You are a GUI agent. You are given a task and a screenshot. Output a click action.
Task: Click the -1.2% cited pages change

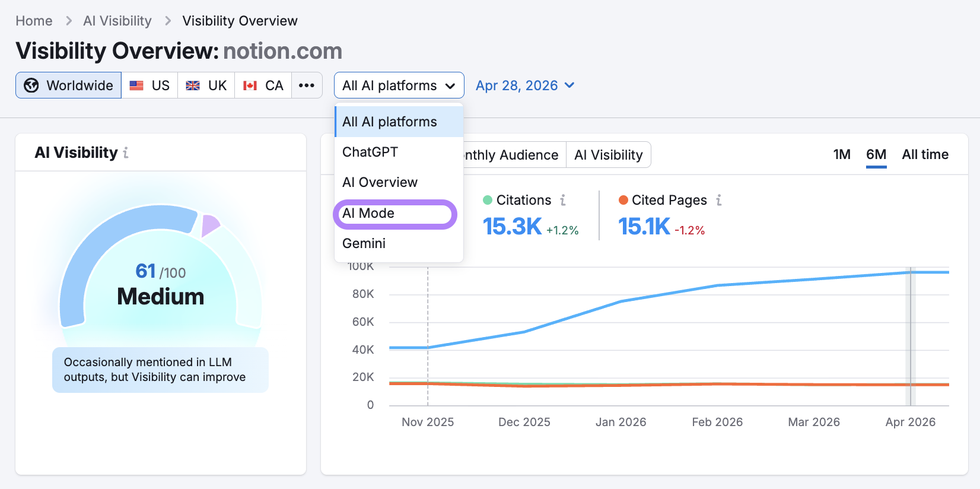pos(690,230)
